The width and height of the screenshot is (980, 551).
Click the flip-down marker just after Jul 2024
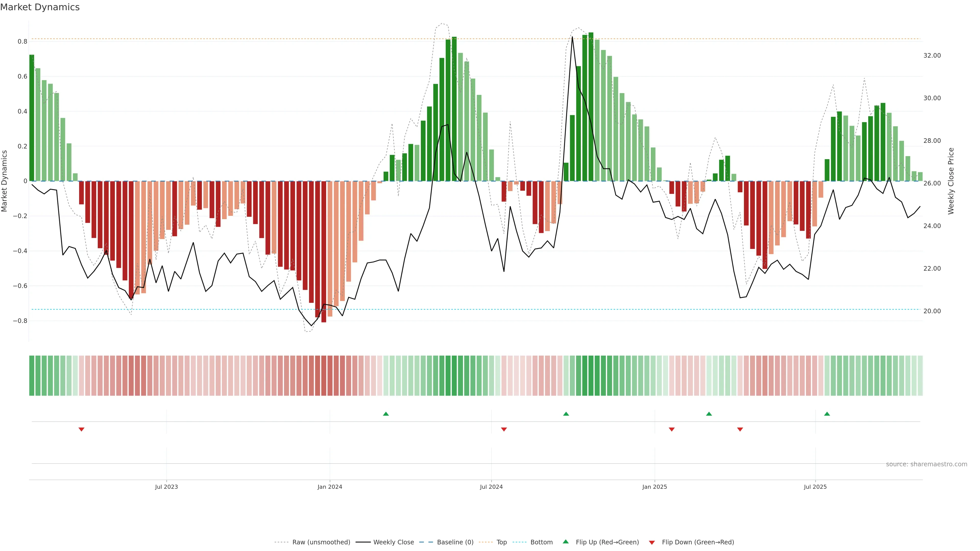pos(504,429)
